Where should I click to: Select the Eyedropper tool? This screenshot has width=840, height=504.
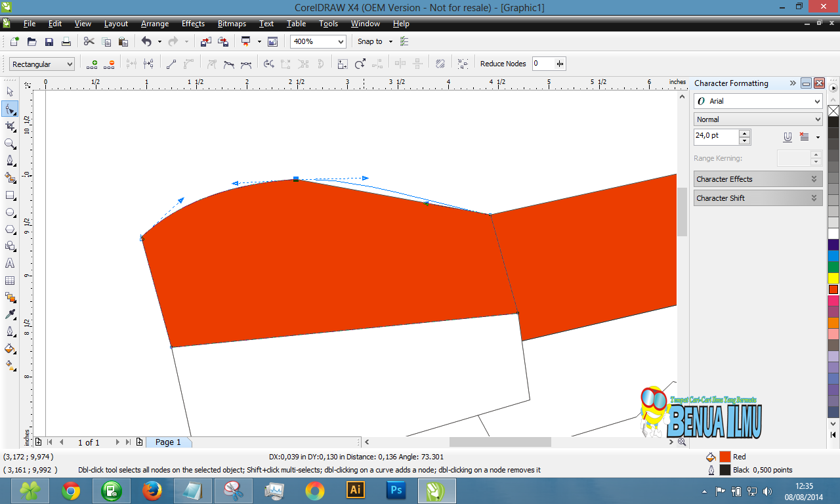click(x=10, y=314)
